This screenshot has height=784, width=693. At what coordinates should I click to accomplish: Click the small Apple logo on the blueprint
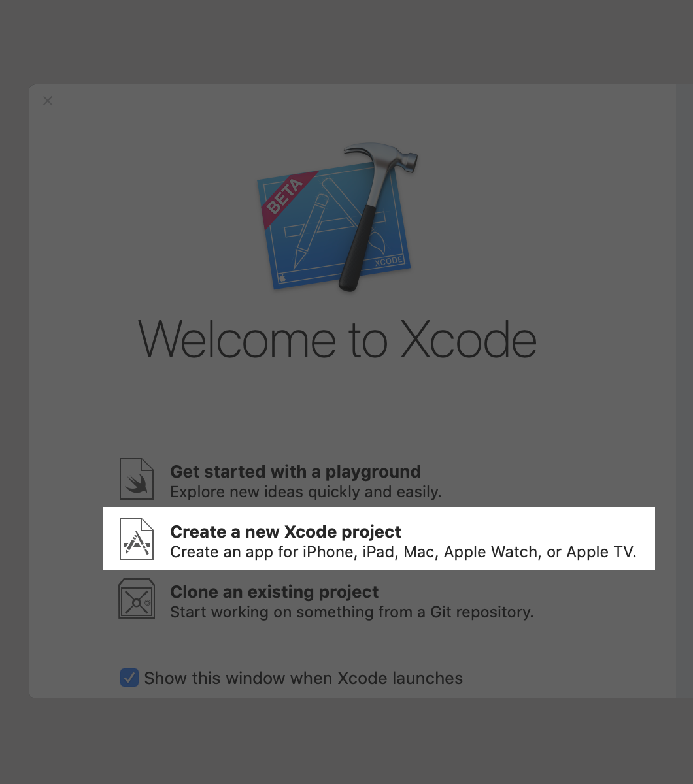click(282, 278)
